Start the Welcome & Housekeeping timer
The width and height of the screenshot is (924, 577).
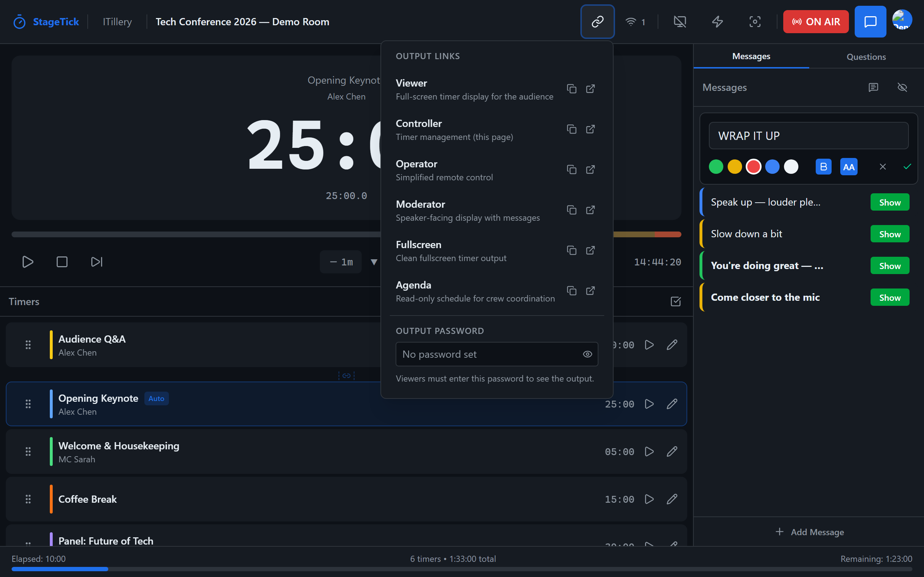click(649, 452)
